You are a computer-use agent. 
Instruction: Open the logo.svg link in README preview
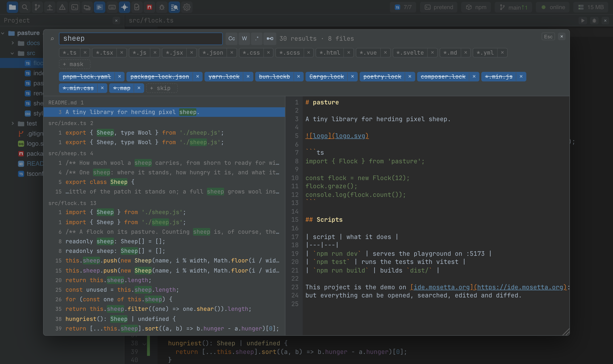337,136
